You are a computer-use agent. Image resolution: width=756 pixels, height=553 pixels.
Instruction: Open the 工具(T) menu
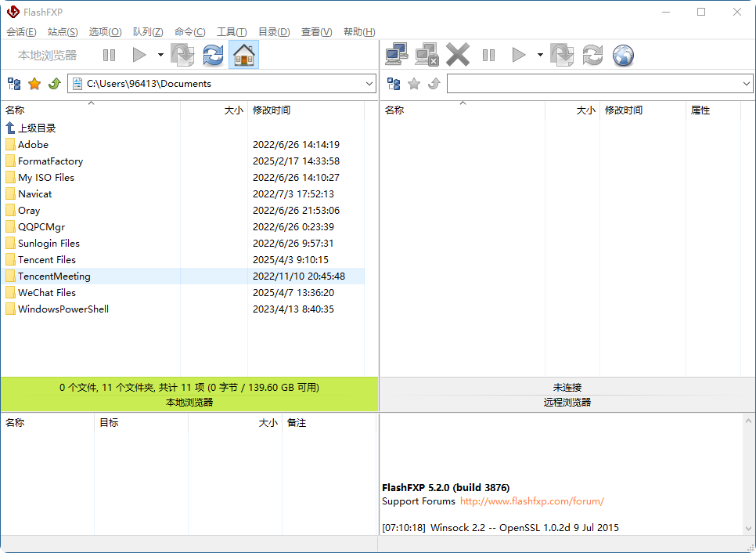232,32
